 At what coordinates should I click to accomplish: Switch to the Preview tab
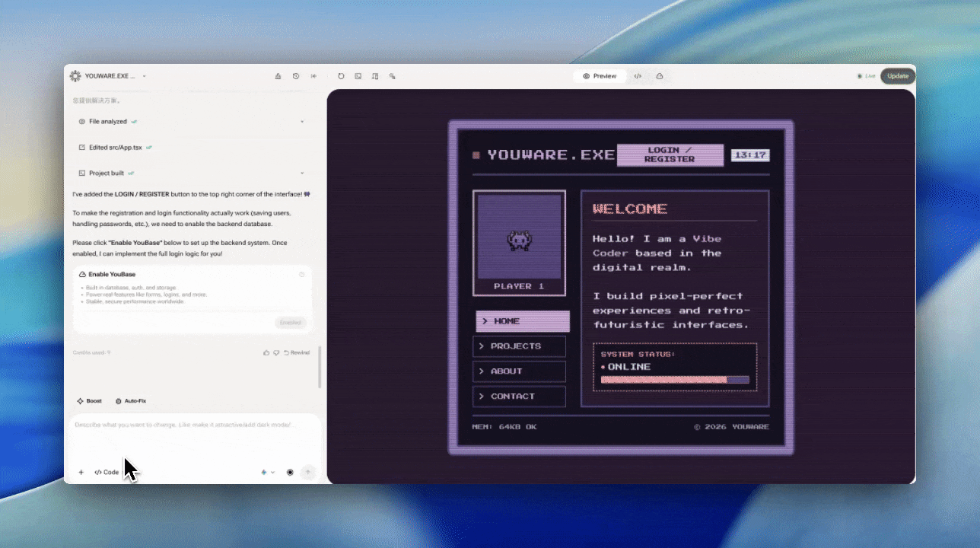600,76
